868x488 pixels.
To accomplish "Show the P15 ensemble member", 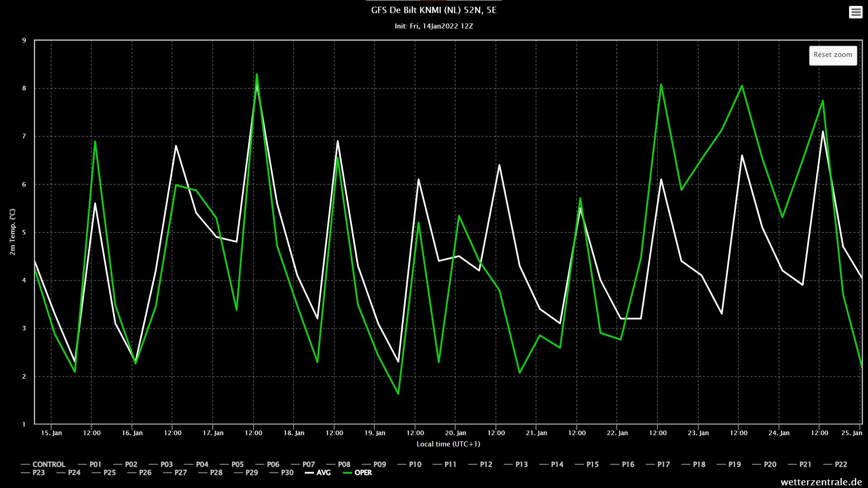I will coord(592,465).
